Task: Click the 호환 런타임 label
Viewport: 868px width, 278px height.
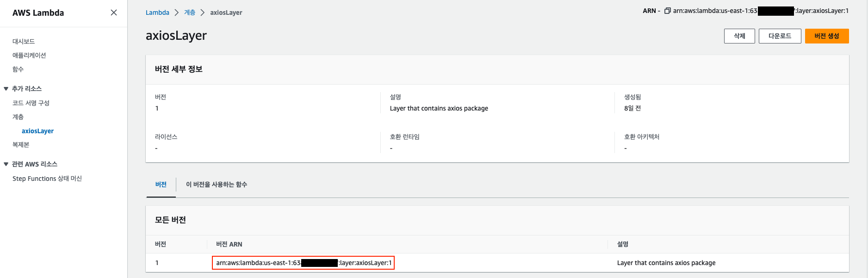Action: [404, 137]
